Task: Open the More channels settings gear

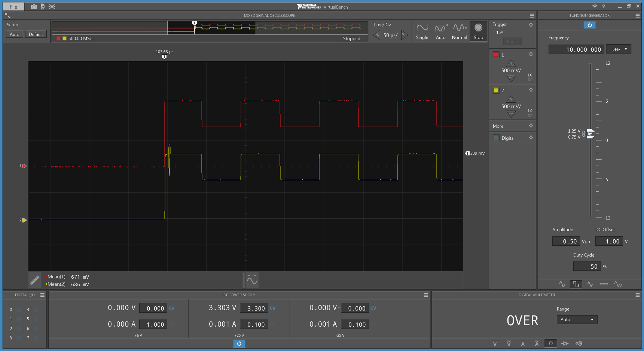Action: (531, 126)
